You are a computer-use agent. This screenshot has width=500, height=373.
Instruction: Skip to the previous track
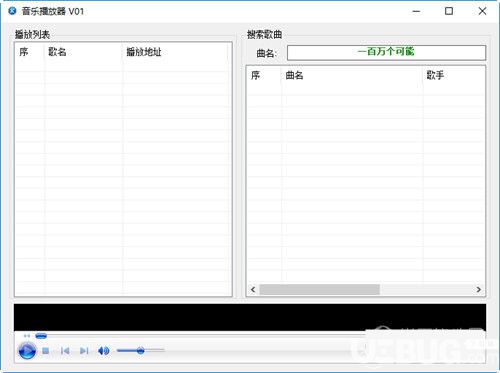coord(65,351)
